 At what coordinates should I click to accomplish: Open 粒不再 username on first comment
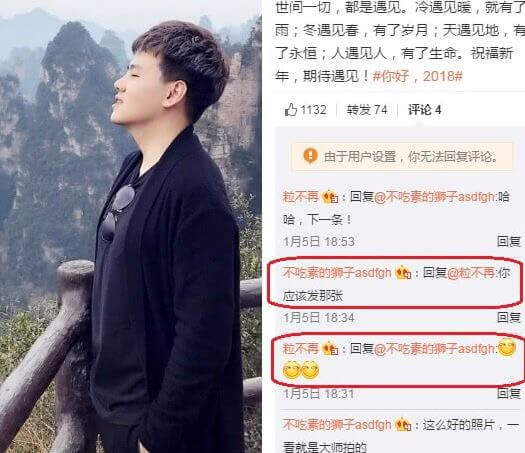click(x=300, y=197)
